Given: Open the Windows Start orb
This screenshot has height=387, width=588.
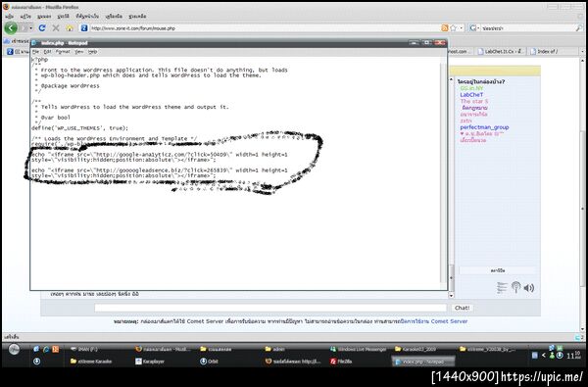Looking at the screenshot, I should click(x=14, y=350).
